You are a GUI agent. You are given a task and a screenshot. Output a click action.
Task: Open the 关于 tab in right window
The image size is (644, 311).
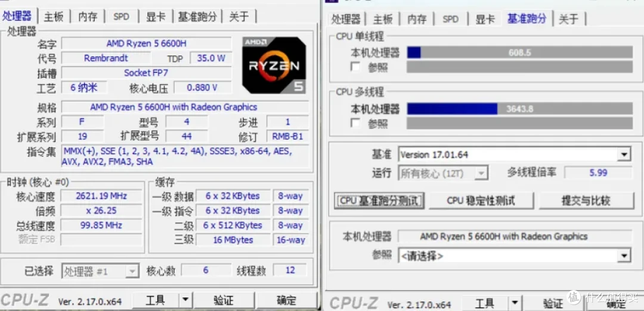pyautogui.click(x=569, y=19)
